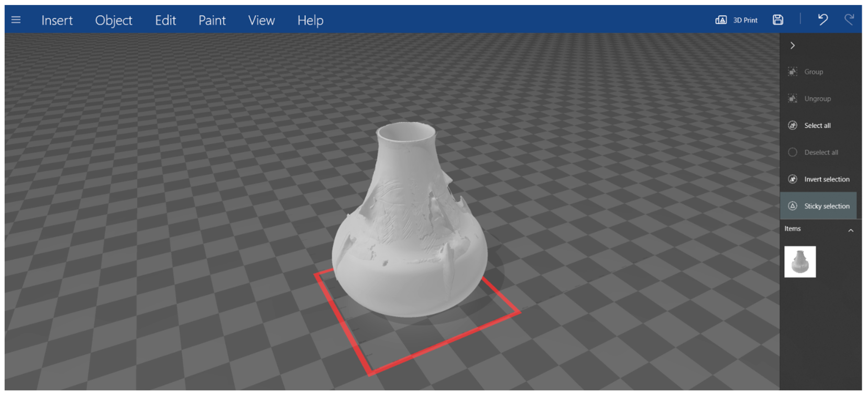Click the Group icon

tap(793, 72)
